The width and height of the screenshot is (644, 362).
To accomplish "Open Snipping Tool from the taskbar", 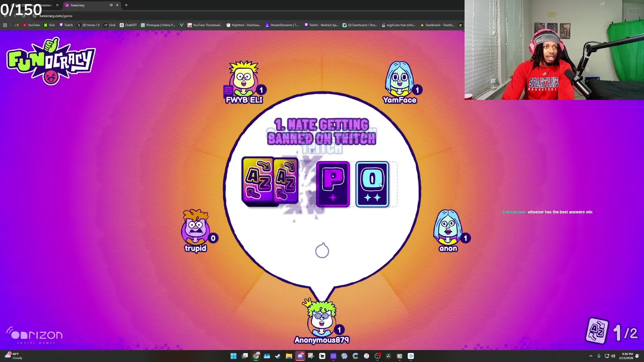I will pos(311,356).
